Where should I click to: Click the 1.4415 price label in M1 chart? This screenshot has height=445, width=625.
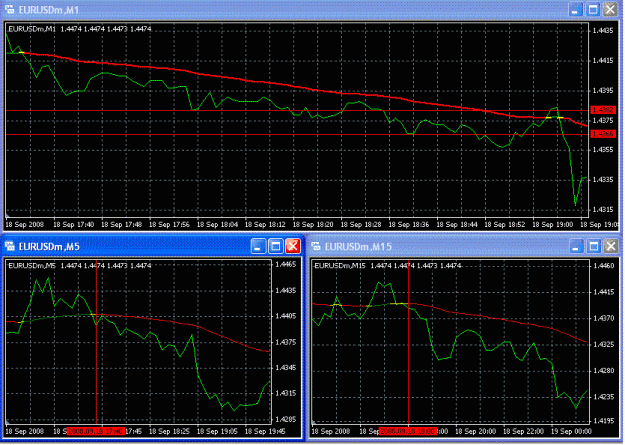coord(603,61)
